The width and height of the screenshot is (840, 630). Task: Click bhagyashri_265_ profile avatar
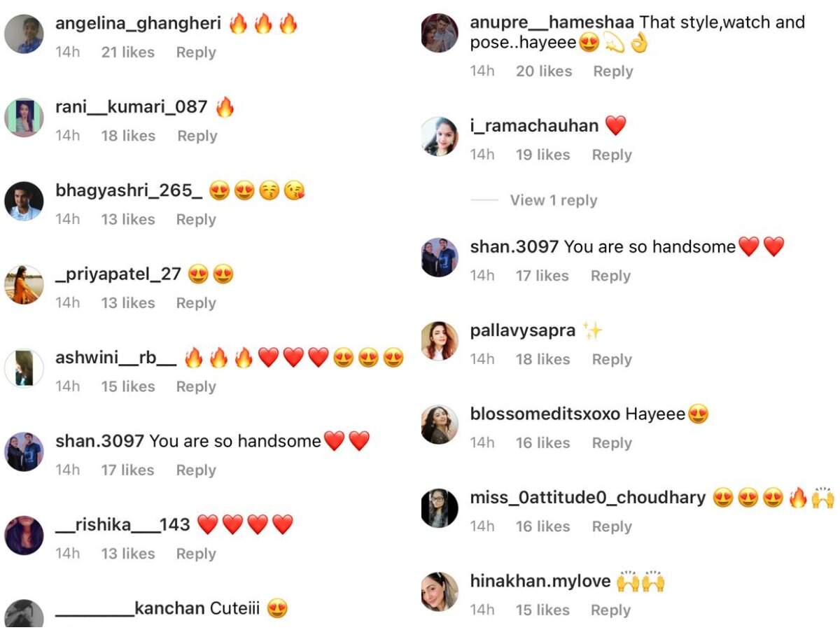tap(24, 201)
